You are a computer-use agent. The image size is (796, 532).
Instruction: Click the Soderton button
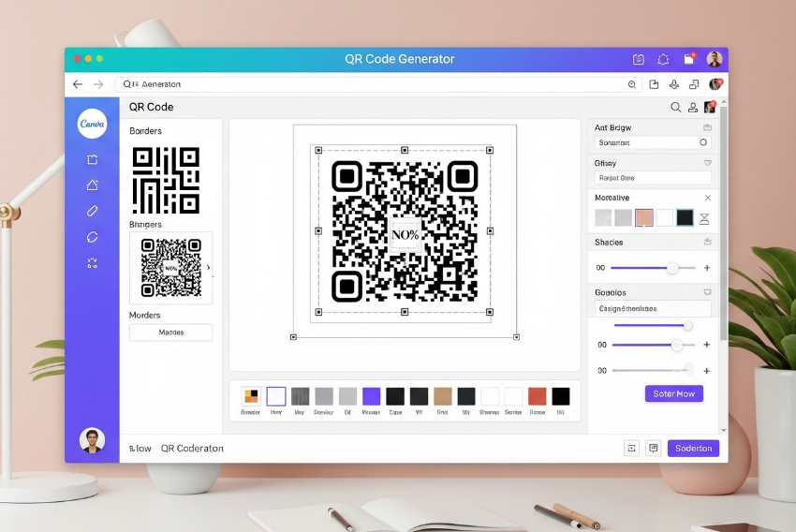[693, 449]
